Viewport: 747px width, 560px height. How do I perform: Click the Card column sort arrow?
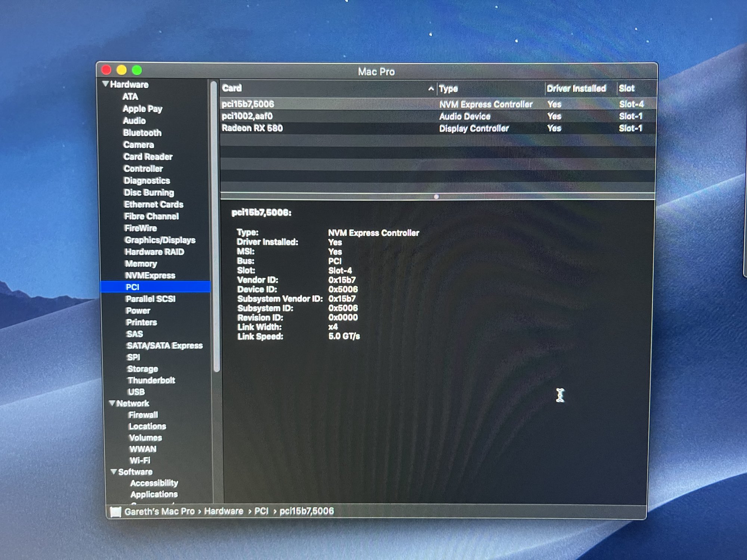pyautogui.click(x=431, y=88)
